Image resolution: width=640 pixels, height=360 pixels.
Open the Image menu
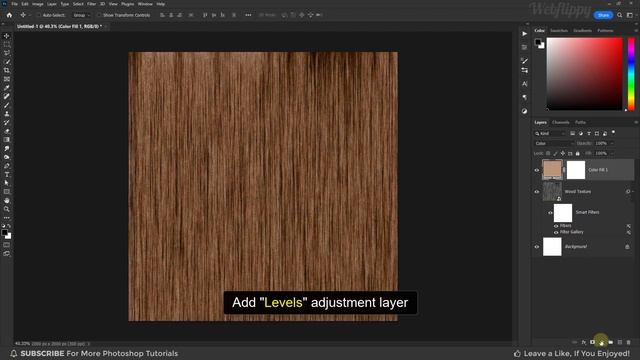coord(38,4)
